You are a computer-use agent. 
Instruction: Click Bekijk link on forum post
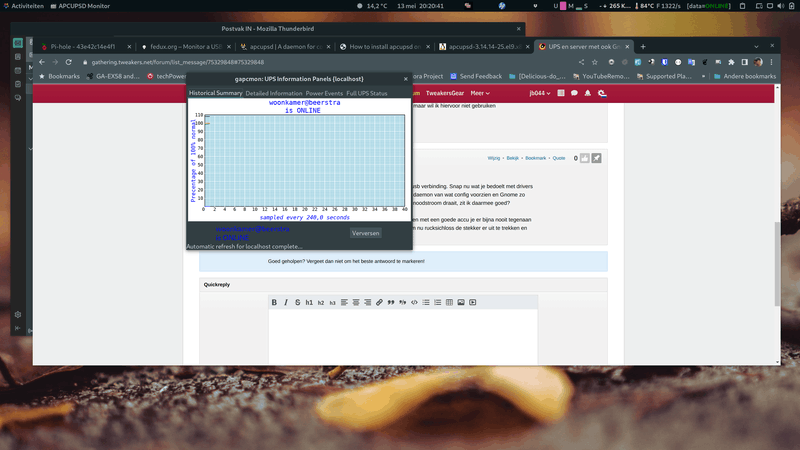tap(512, 158)
